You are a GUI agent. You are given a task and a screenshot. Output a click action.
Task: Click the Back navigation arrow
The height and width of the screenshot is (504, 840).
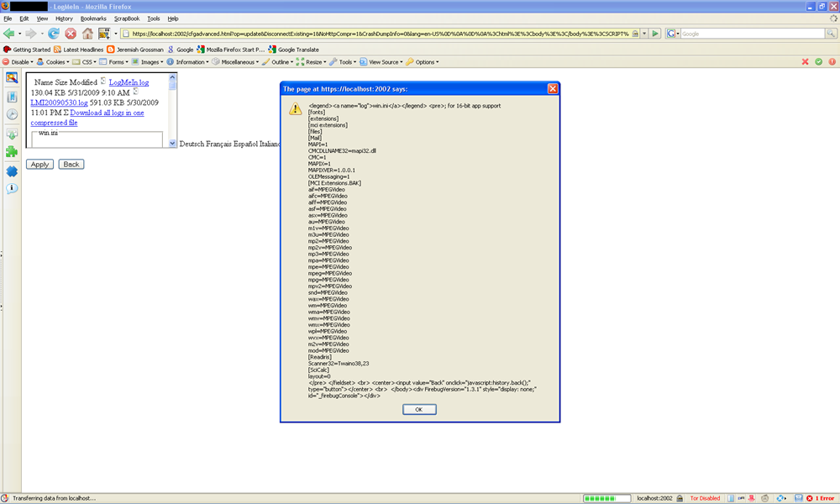8,34
